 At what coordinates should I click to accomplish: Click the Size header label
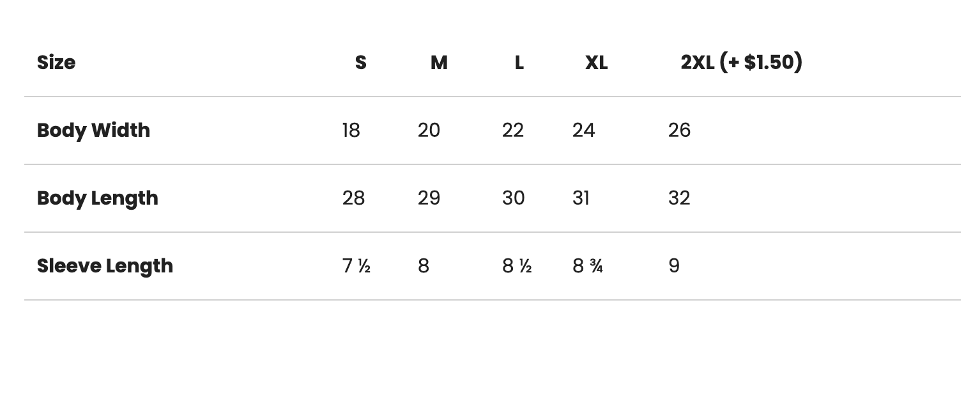coord(56,63)
